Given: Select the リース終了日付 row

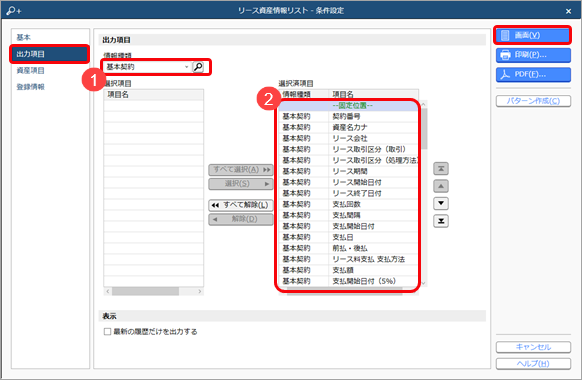Looking at the screenshot, I should tap(348, 193).
